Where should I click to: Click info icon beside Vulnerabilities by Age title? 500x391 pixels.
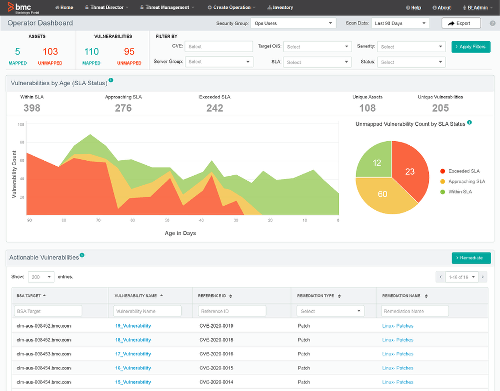[x=111, y=80]
